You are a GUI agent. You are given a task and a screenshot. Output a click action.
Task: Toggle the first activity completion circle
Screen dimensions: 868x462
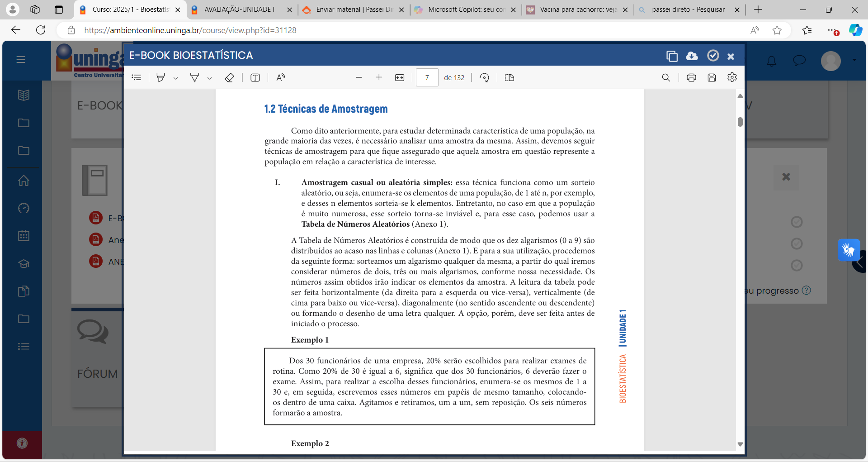pos(797,222)
